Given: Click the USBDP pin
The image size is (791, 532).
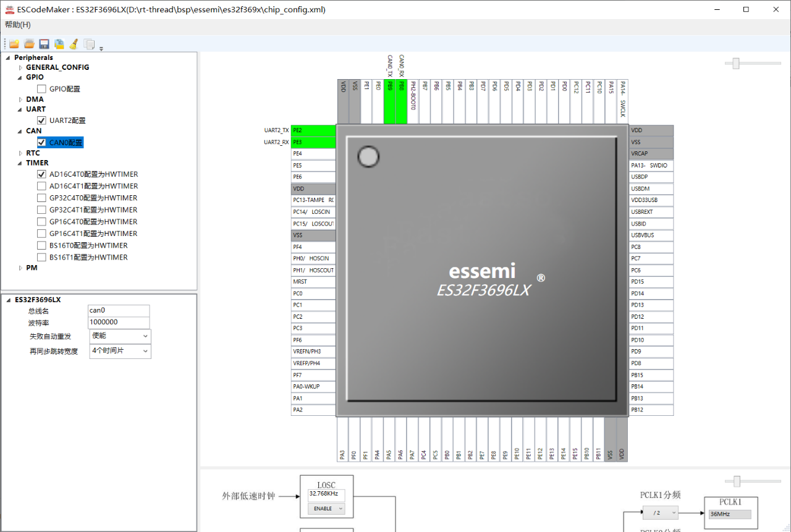Looking at the screenshot, I should tap(651, 177).
